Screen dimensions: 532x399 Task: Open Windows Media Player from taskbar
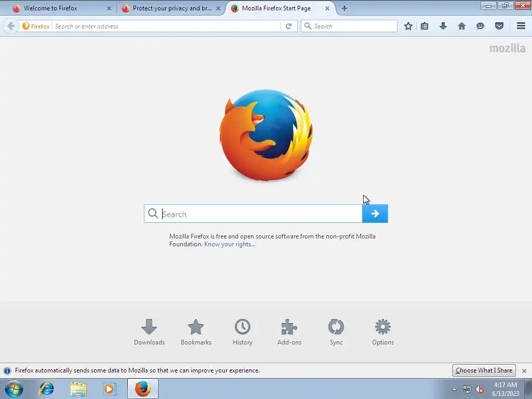point(110,389)
